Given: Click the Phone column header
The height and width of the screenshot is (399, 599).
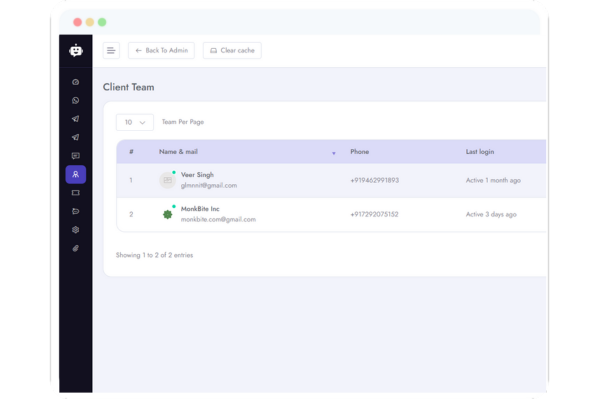Looking at the screenshot, I should coord(359,152).
